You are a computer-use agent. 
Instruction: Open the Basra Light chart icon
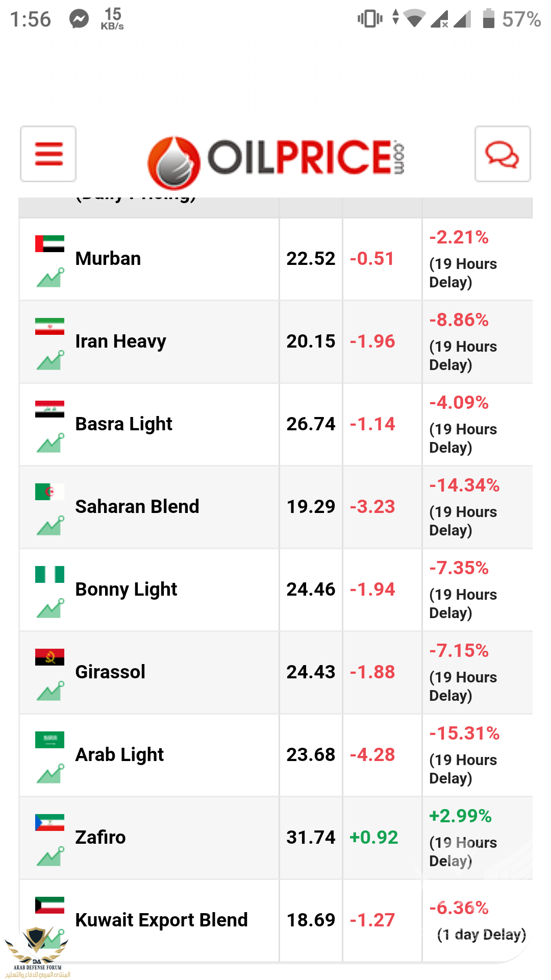click(x=50, y=443)
